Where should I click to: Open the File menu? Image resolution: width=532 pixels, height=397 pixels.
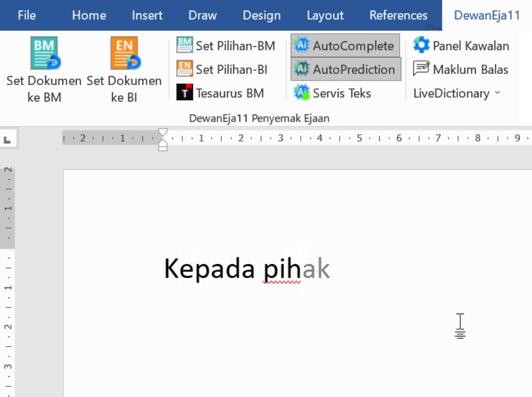(27, 15)
